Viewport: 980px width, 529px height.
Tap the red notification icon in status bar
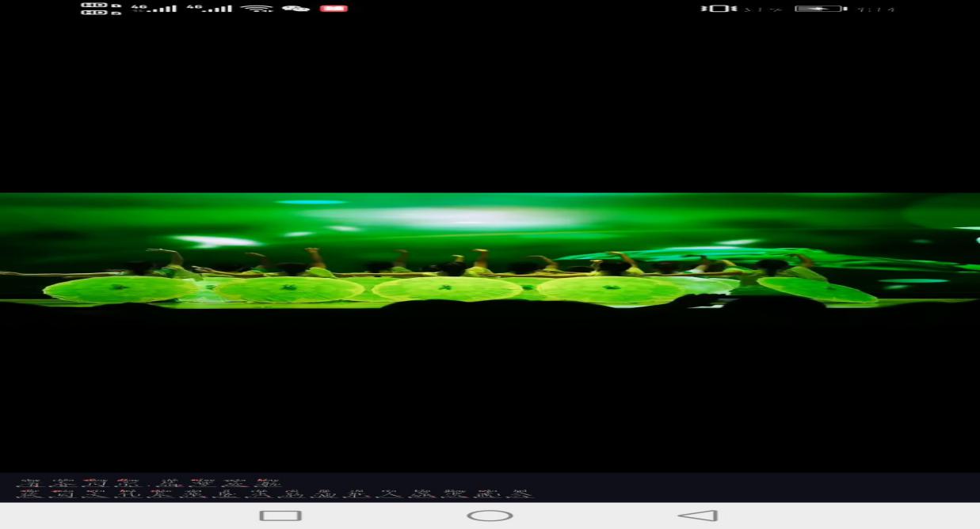(334, 9)
